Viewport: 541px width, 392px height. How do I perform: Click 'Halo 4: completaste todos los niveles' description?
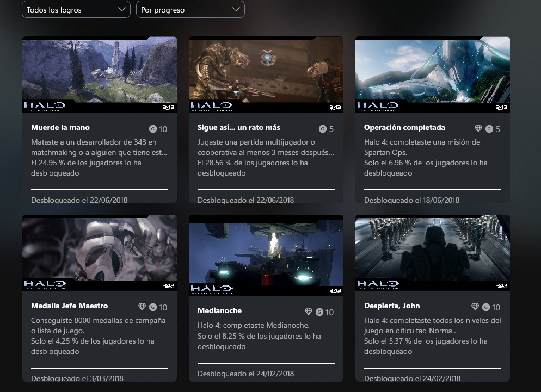pyautogui.click(x=433, y=326)
